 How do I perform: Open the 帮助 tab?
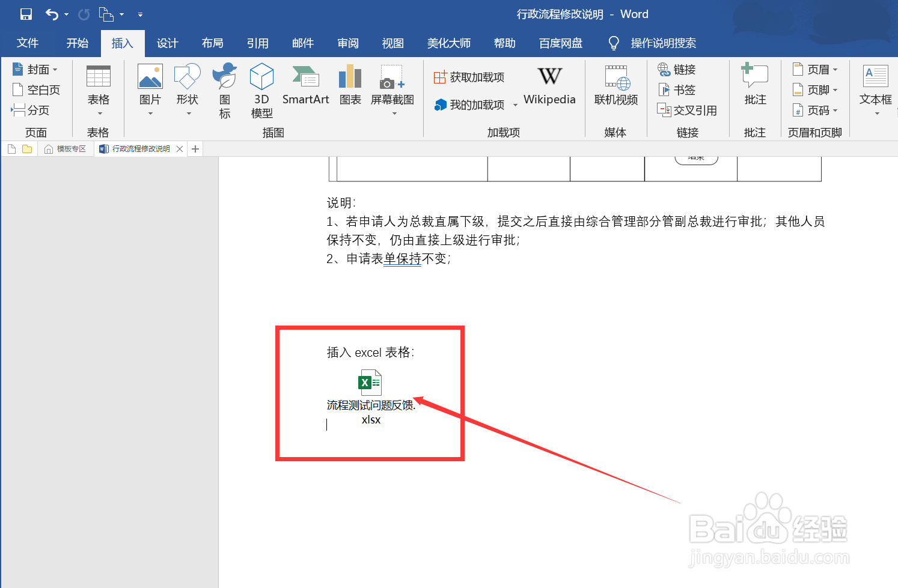tap(505, 43)
